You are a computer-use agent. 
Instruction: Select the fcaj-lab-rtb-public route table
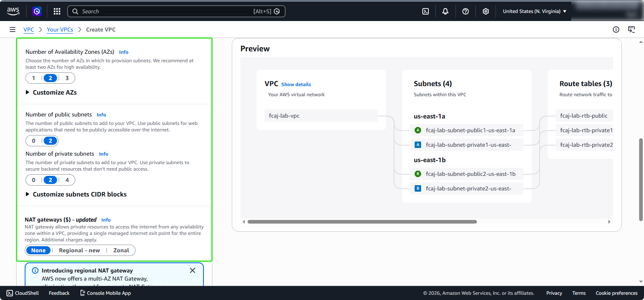pos(585,116)
